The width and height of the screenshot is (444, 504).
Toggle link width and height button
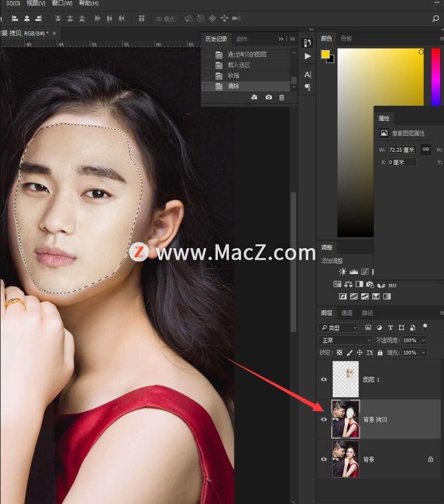(x=426, y=149)
